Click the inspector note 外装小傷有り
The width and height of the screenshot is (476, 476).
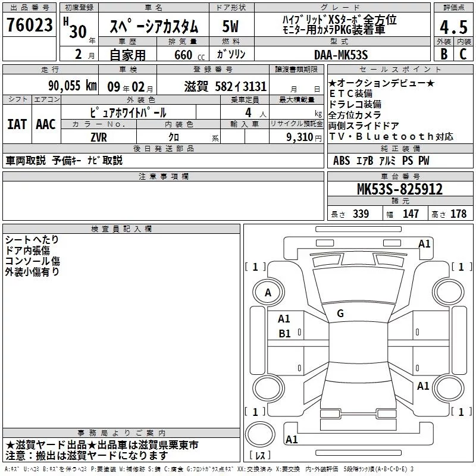pyautogui.click(x=32, y=272)
